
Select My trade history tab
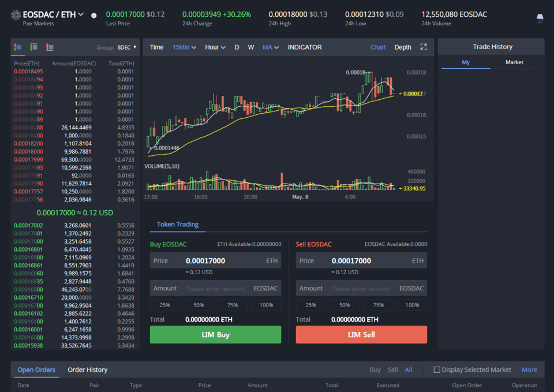pos(466,62)
